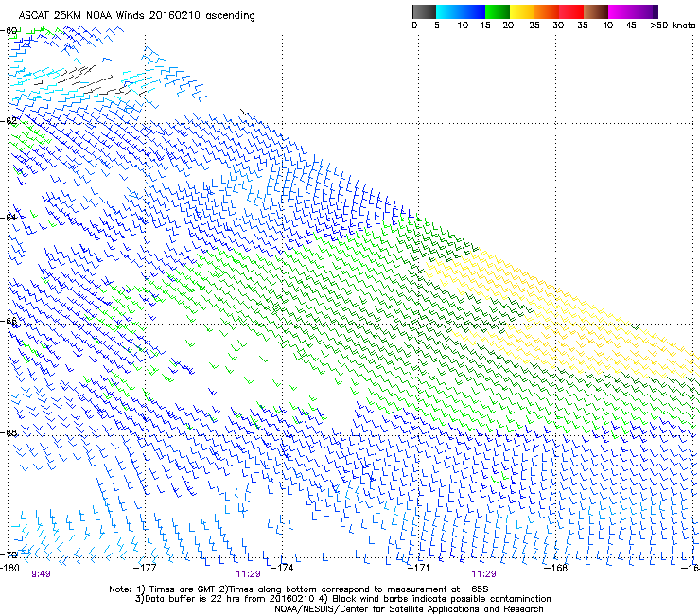Click the NOAA/NESDIS Center credit line
Viewport: 700px width, 615px height.
409,609
